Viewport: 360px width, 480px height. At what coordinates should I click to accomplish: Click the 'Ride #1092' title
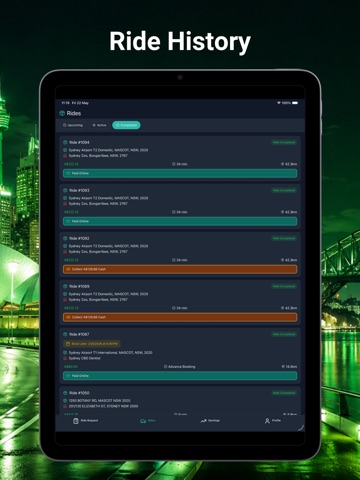click(79, 238)
